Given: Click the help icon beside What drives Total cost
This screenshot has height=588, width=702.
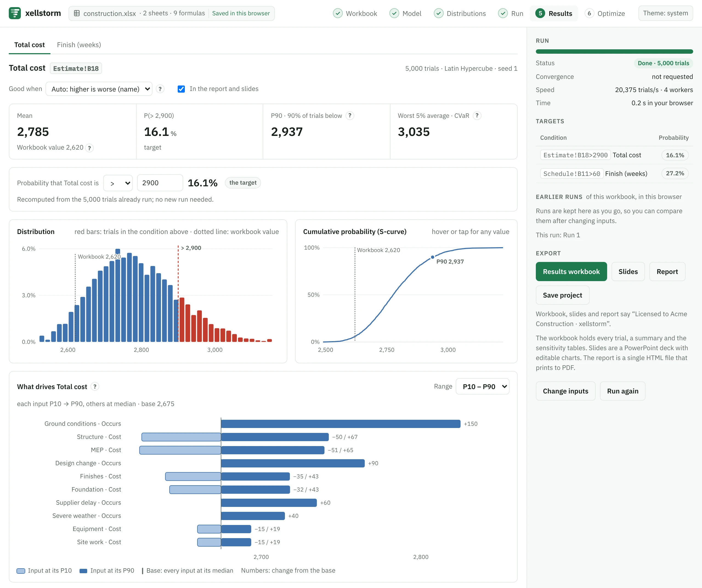Looking at the screenshot, I should 95,387.
